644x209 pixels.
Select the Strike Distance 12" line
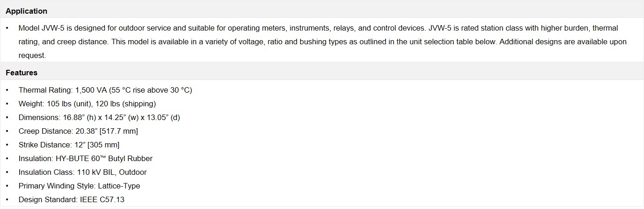[69, 145]
